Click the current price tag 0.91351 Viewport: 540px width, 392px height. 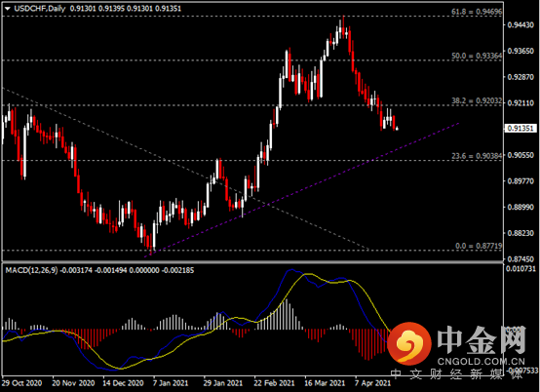tap(521, 129)
